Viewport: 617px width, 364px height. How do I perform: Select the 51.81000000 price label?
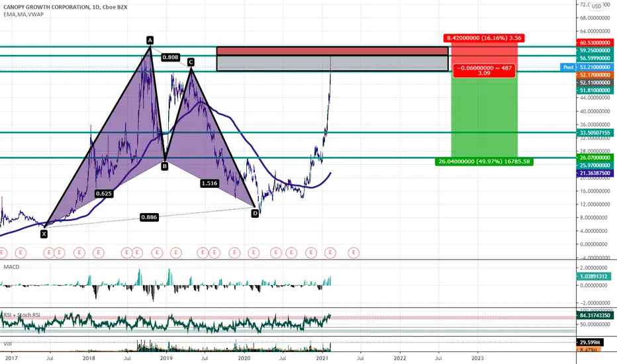click(594, 91)
